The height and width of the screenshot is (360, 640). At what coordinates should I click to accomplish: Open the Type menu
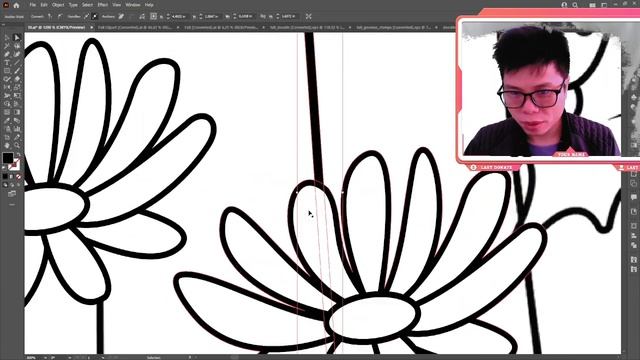(73, 5)
